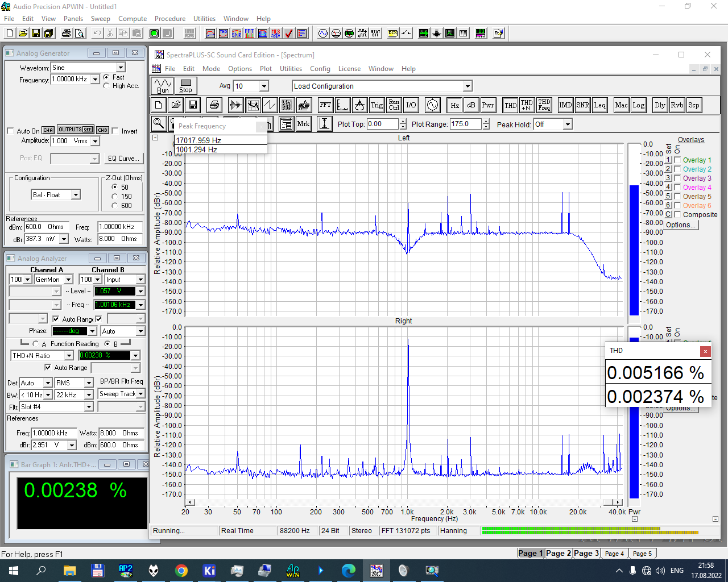Screen dimensions: 728x582
Task: Click the SNR measurement icon
Action: tap(582, 105)
